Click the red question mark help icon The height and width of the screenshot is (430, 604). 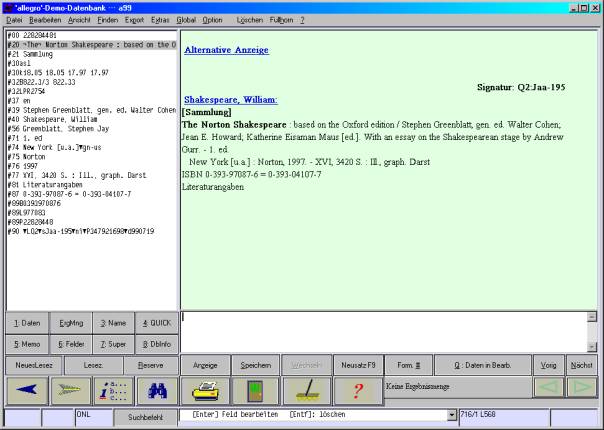(358, 391)
